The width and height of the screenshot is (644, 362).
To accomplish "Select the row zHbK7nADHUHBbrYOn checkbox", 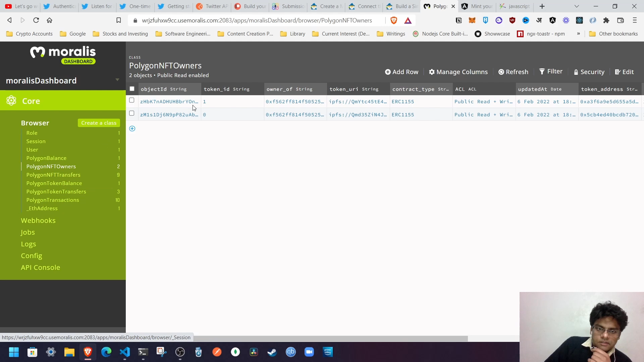I will [131, 100].
